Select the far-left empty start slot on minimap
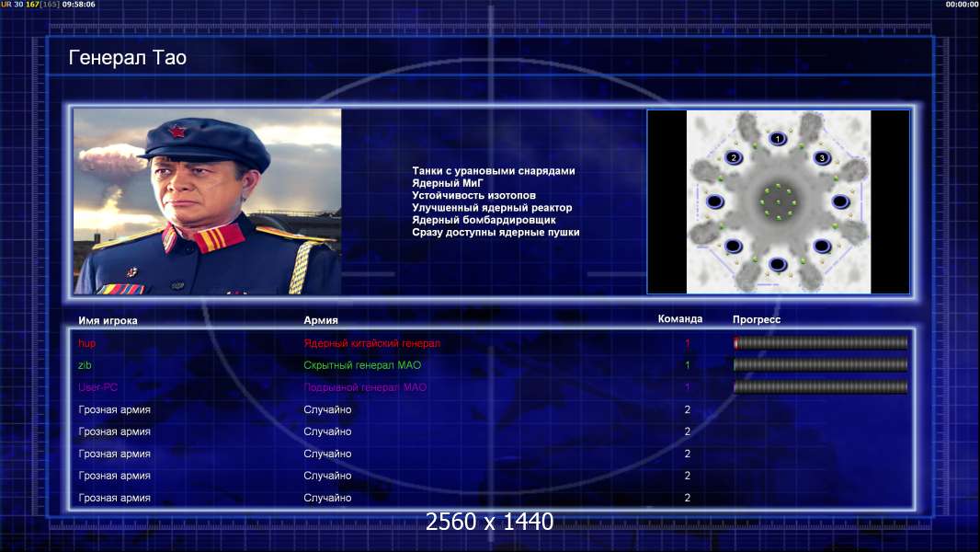The width and height of the screenshot is (980, 552). tap(715, 201)
